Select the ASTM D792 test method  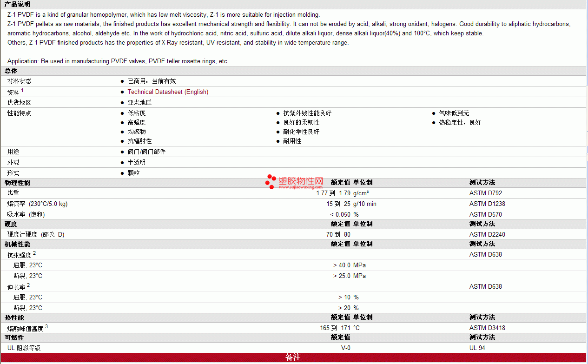point(486,193)
